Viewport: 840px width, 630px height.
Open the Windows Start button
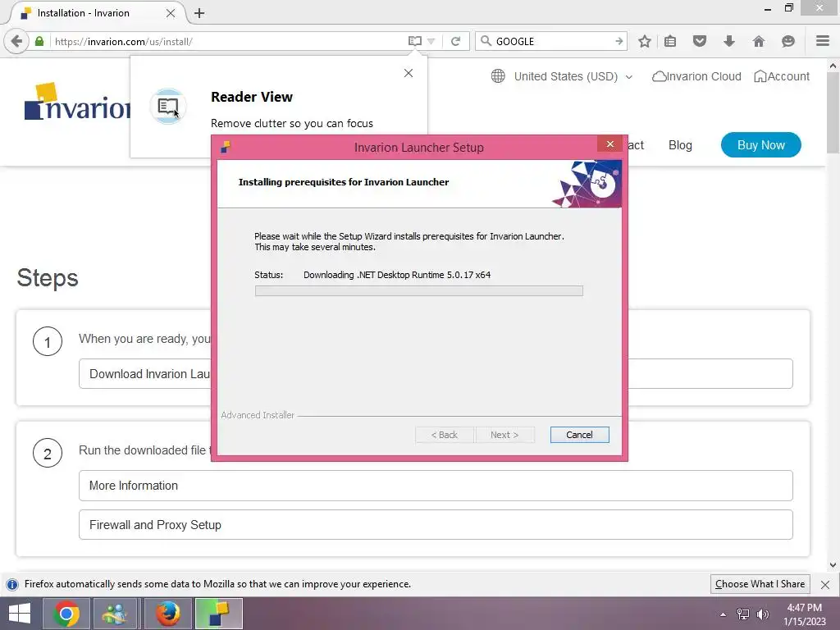[20, 614]
